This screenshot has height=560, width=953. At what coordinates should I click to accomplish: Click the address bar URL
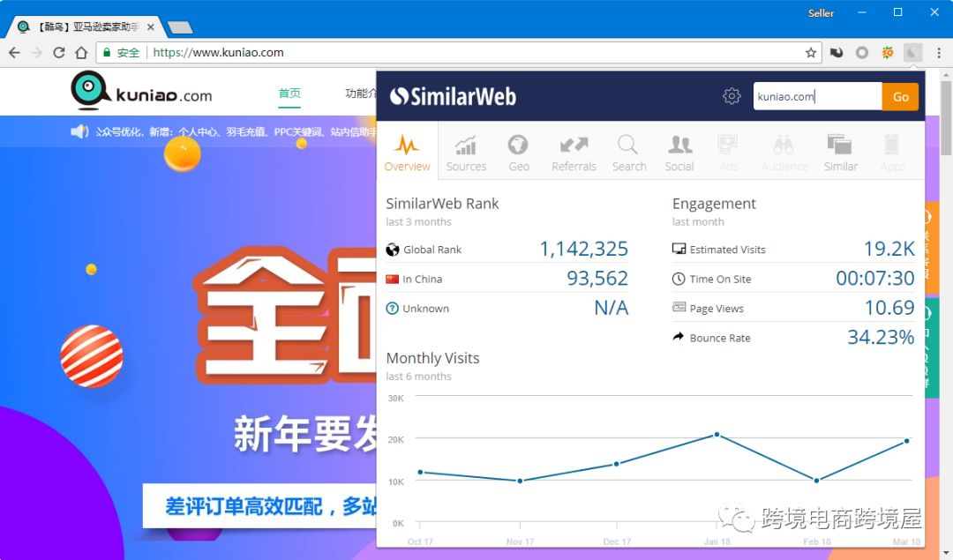(x=218, y=53)
